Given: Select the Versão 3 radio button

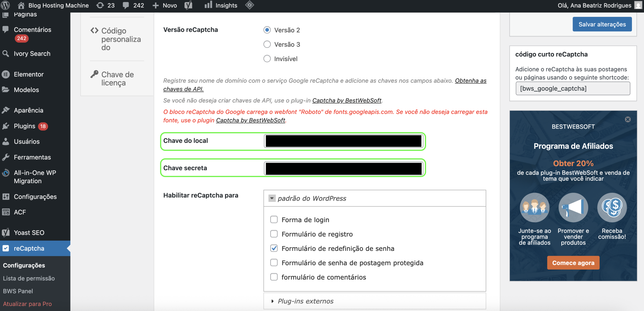Looking at the screenshot, I should click(x=267, y=44).
